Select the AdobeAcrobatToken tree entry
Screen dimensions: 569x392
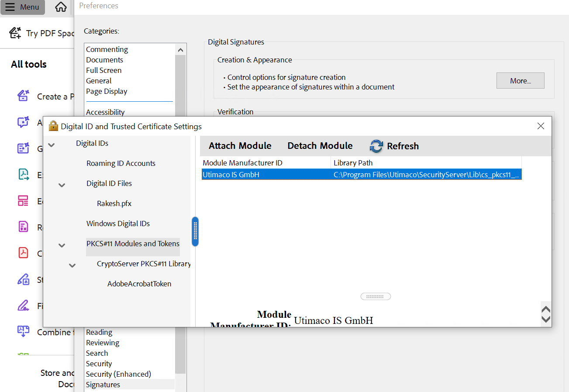139,284
